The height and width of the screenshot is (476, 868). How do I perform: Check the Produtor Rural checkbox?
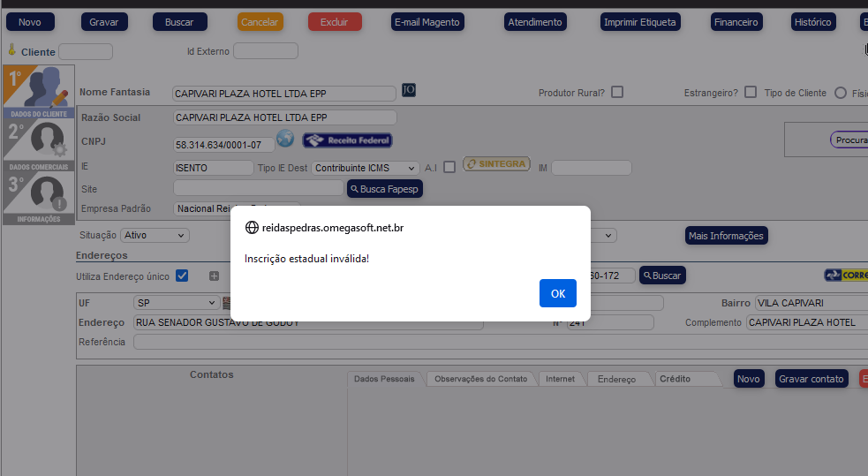coord(617,92)
